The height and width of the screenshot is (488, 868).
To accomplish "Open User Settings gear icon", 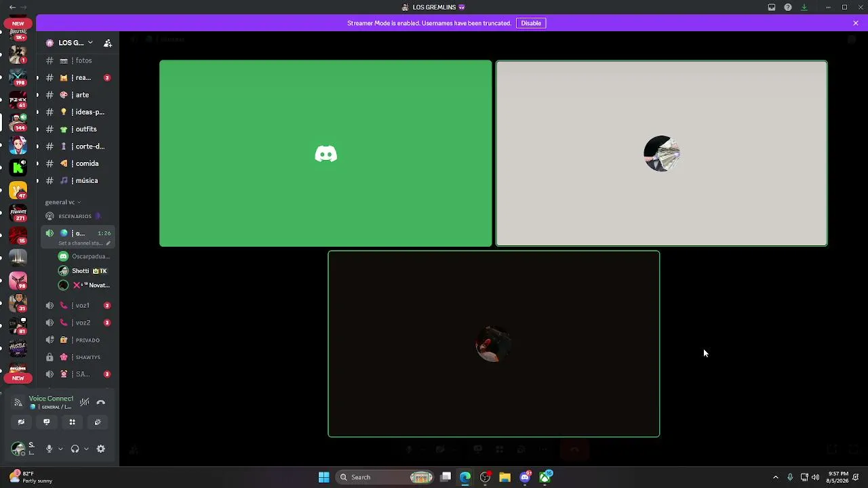I will (101, 449).
